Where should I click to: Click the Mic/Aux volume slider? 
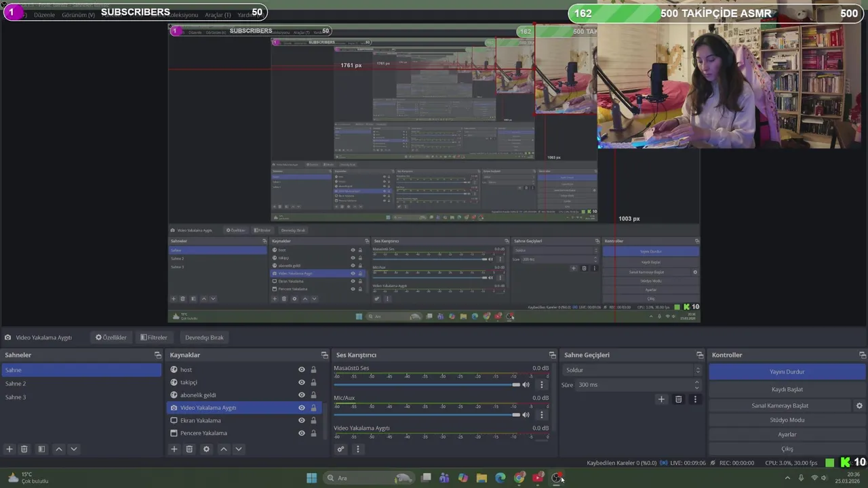[427, 415]
